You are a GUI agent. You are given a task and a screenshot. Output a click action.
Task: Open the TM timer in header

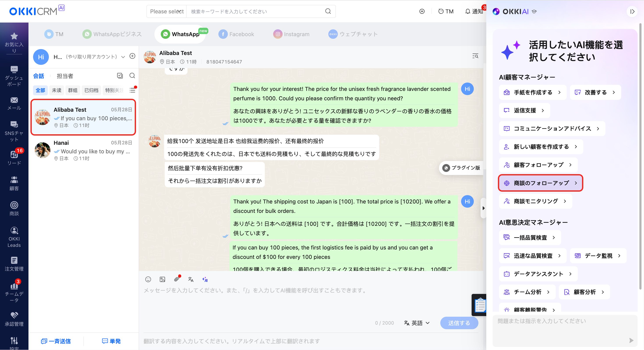click(x=446, y=11)
